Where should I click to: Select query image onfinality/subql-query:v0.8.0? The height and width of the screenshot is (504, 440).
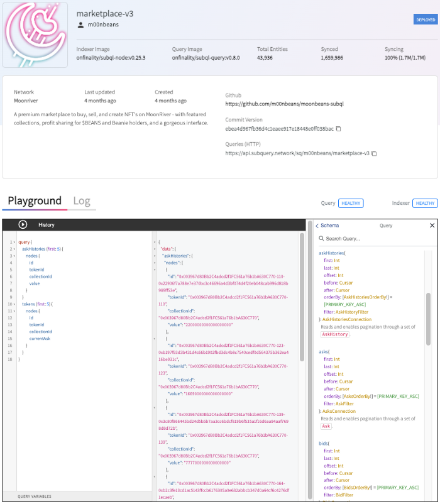pos(206,58)
